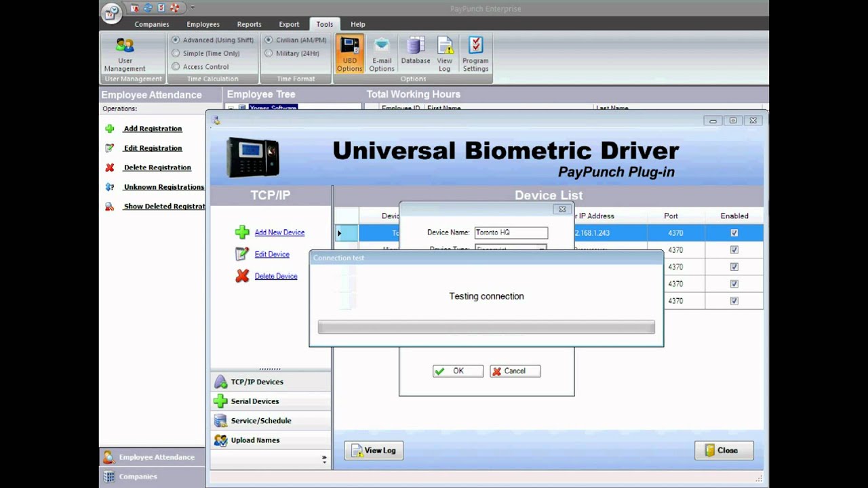The width and height of the screenshot is (868, 488).
Task: Open the Edit Registration link
Action: click(153, 148)
